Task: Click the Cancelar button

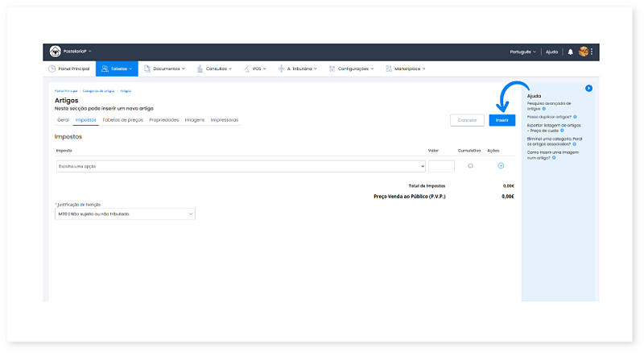Action: coord(467,119)
